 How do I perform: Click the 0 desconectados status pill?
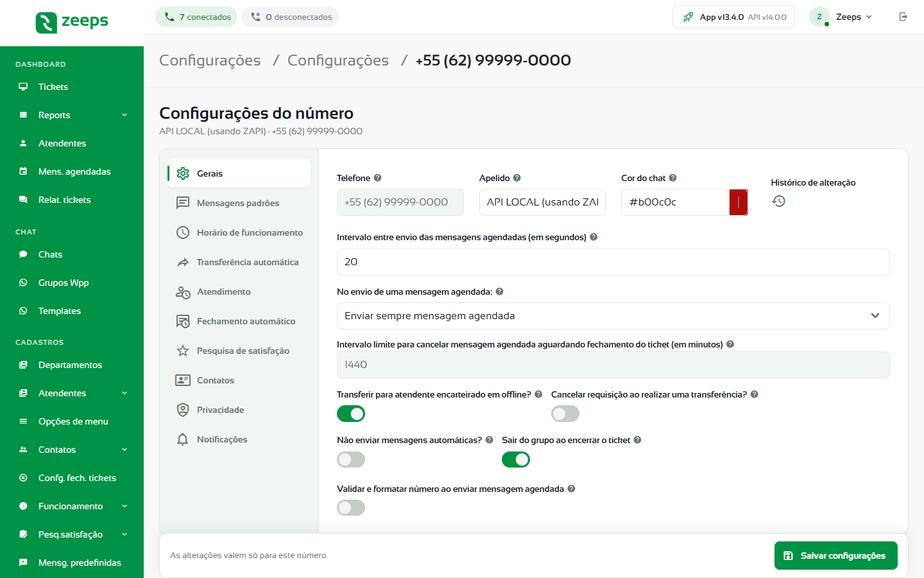pos(290,17)
